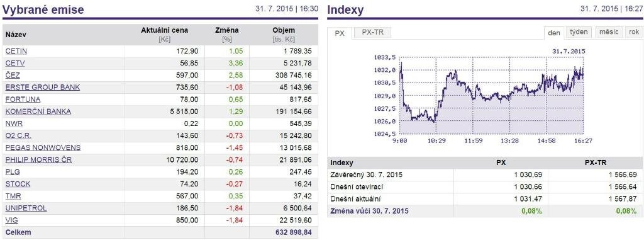Select PHILIP MORRIS ČR link
The image size is (644, 240).
(38, 159)
